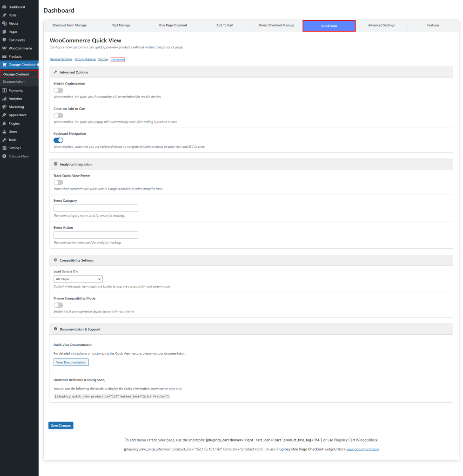The image size is (463, 476).
Task: Click the Marketing megaphone icon
Action: (4, 107)
